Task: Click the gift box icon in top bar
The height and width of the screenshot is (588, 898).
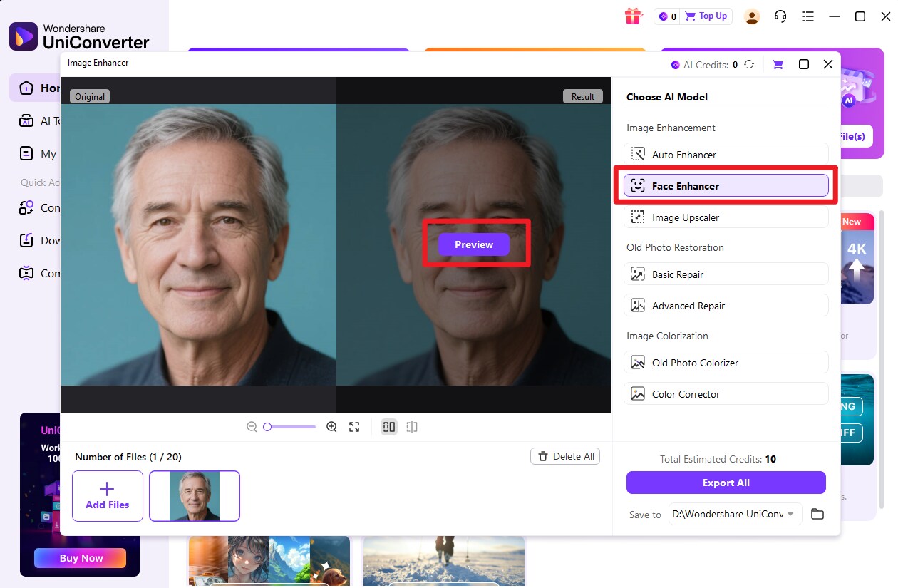Action: point(632,16)
